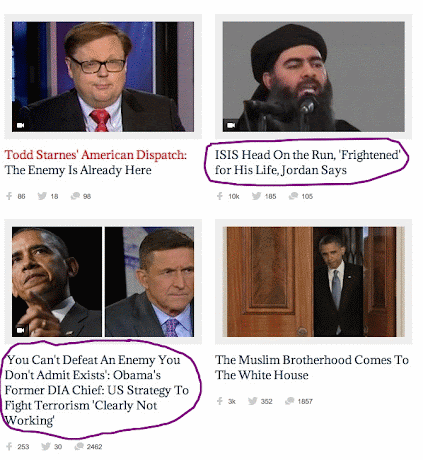The image size is (423, 460).
Task: Click Twitter icon with 352 tweets
Action: pos(253,401)
